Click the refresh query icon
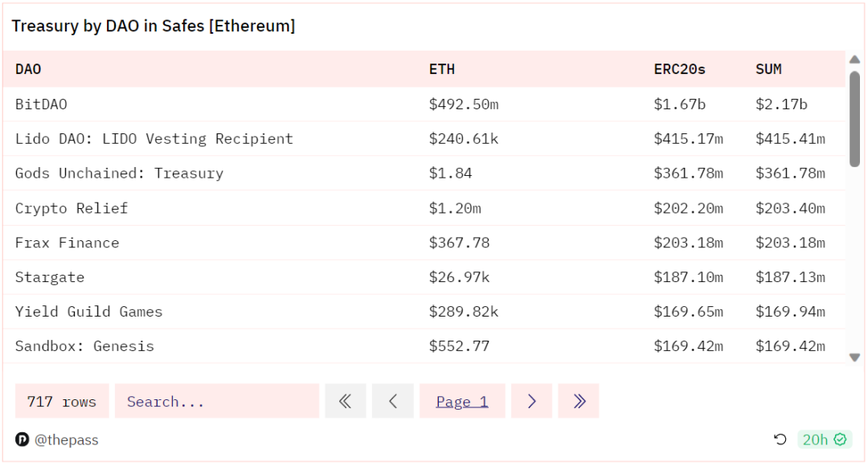The width and height of the screenshot is (868, 466). [780, 439]
